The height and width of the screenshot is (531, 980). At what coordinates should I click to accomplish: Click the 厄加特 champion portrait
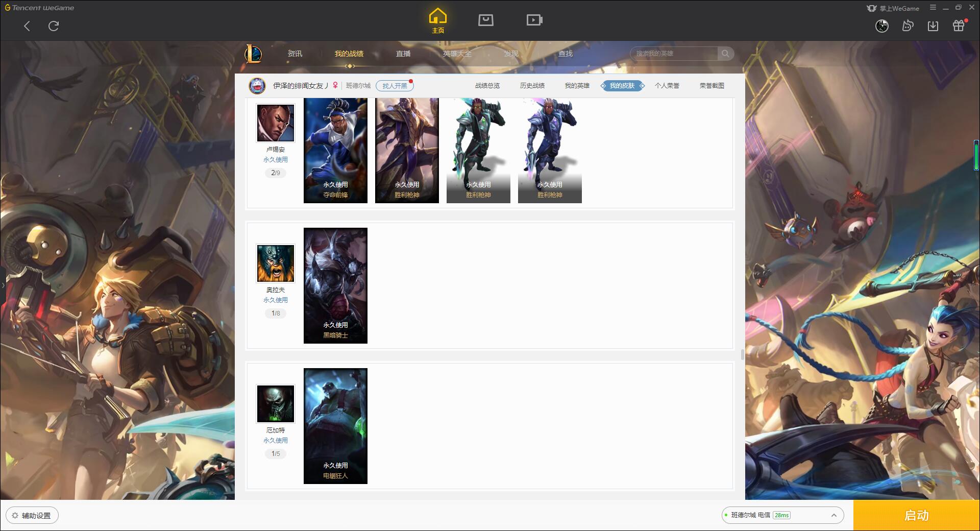click(276, 404)
